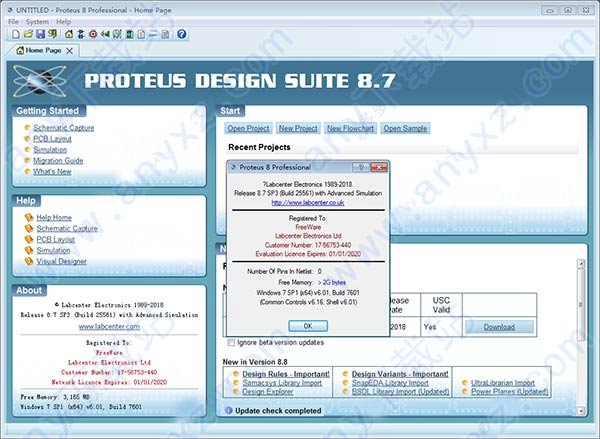Open Design Variants - Important! link
The width and height of the screenshot is (600, 439).
click(400, 374)
